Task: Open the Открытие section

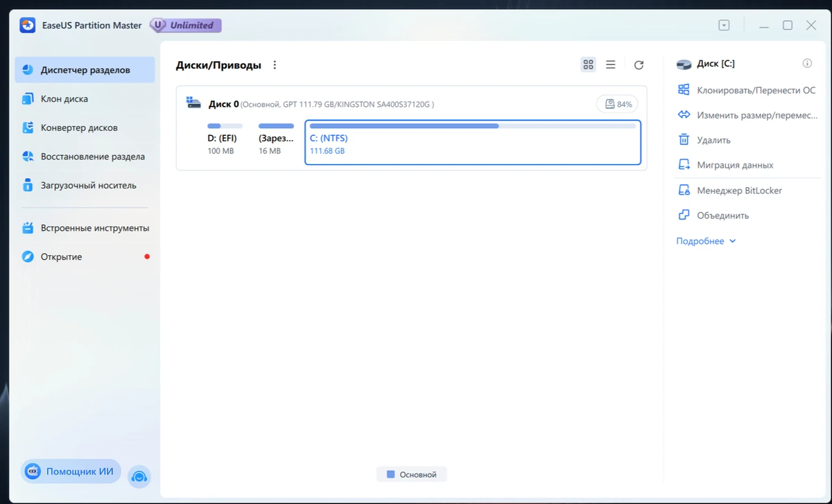Action: click(x=85, y=257)
